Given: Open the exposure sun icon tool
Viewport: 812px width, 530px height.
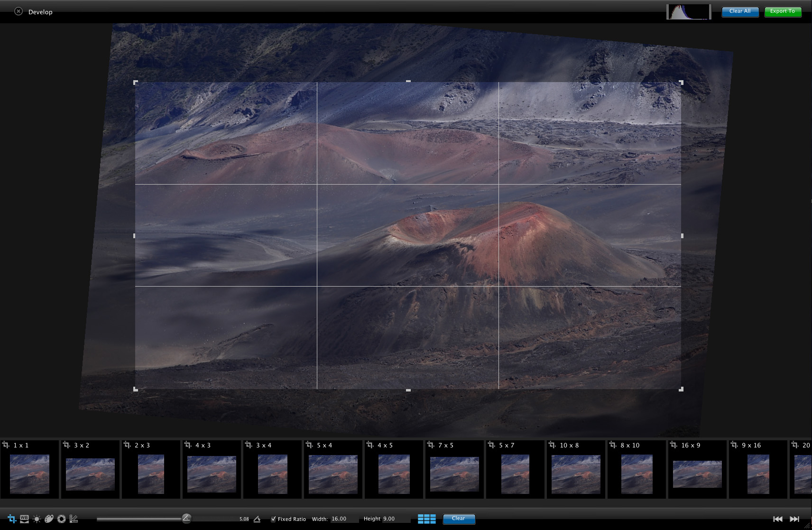Looking at the screenshot, I should (x=37, y=519).
